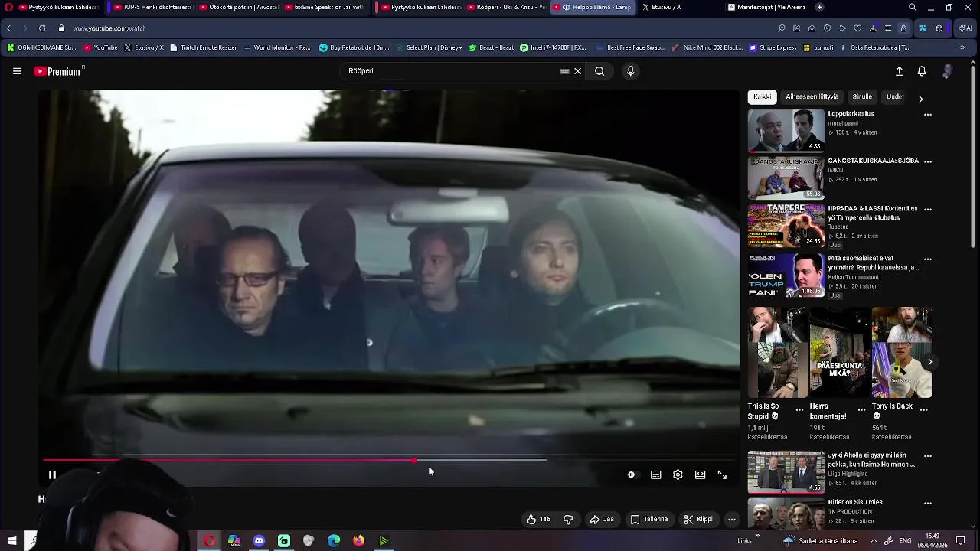Image resolution: width=980 pixels, height=551 pixels.
Task: Open Firefox from the taskbar
Action: (x=358, y=541)
